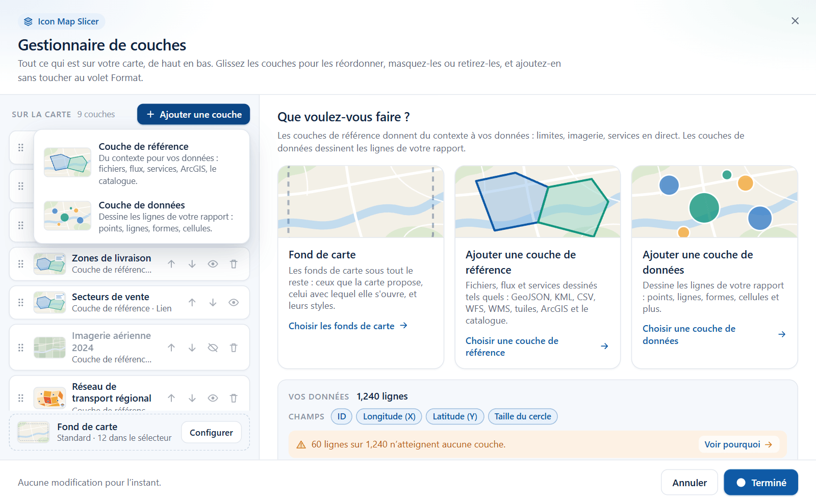Hide the Réseau de transport régional layer
Viewport: 816px width, 504px height.
point(213,398)
